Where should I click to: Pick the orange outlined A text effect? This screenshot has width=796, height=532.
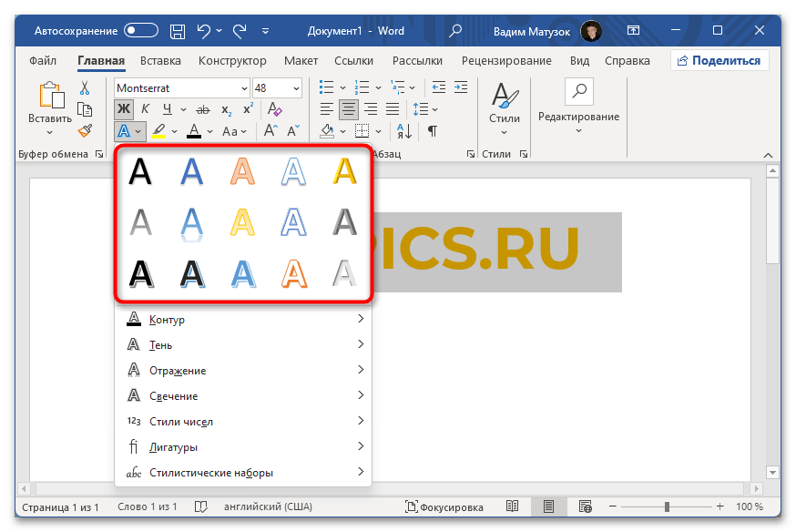point(294,273)
